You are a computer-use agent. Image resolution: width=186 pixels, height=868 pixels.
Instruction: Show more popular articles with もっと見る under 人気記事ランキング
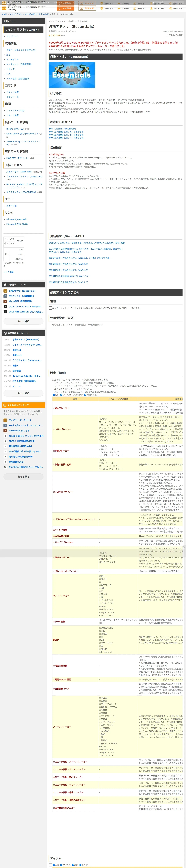click(x=23, y=321)
